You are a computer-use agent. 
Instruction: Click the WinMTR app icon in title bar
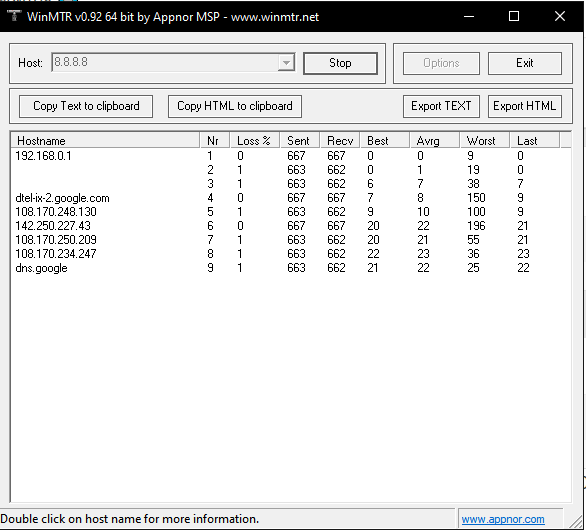coord(14,16)
